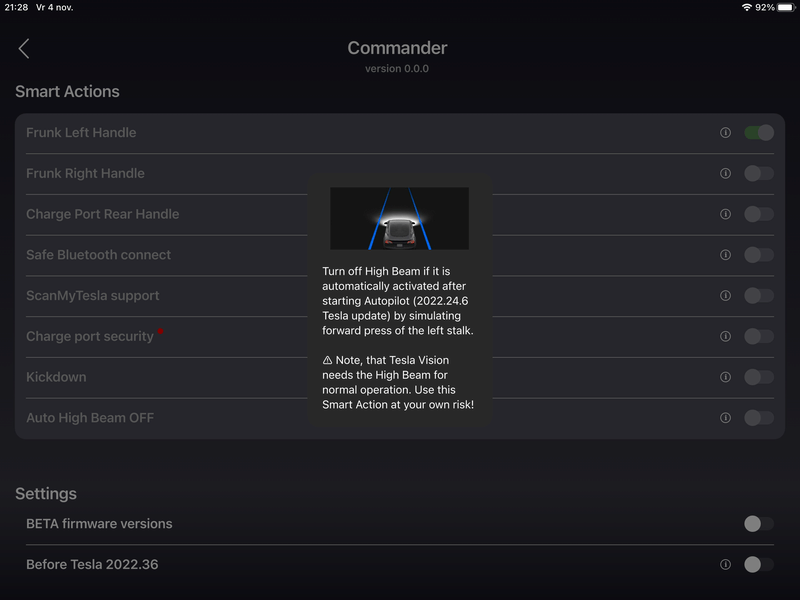Enable Frunk Right Handle switch
The image size is (800, 600).
759,173
